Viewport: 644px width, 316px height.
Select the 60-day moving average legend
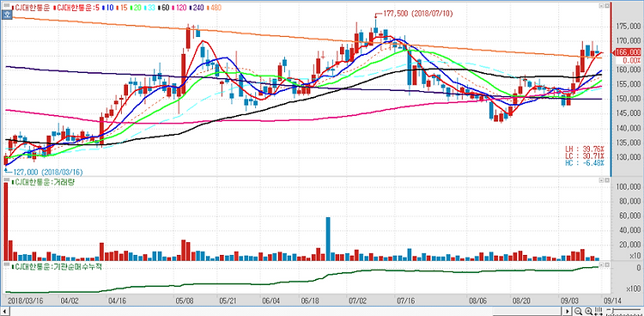click(x=163, y=8)
